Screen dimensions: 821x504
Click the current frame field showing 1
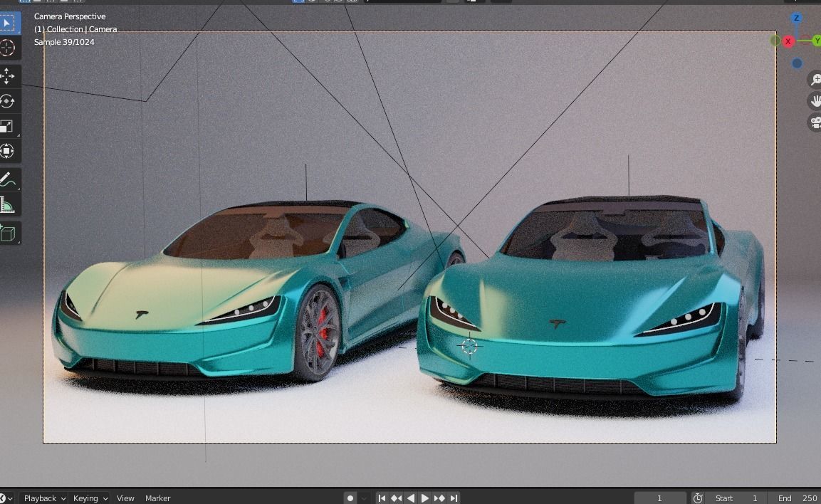click(660, 498)
